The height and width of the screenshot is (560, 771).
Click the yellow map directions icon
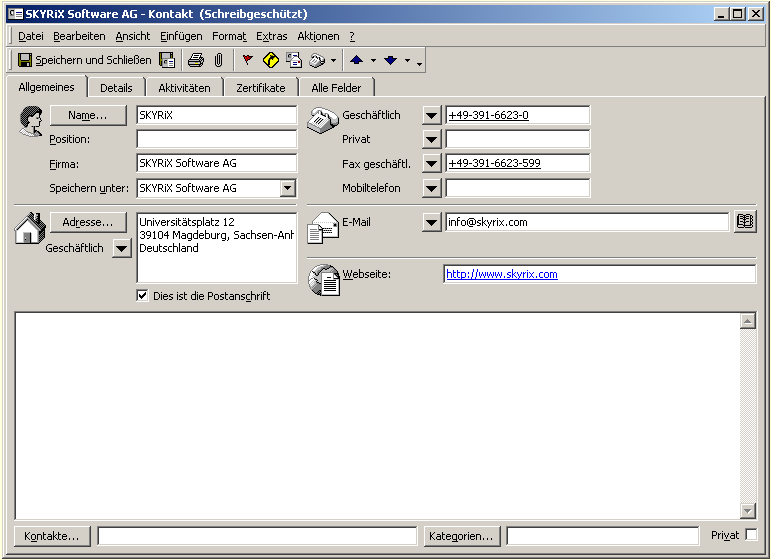tap(270, 60)
